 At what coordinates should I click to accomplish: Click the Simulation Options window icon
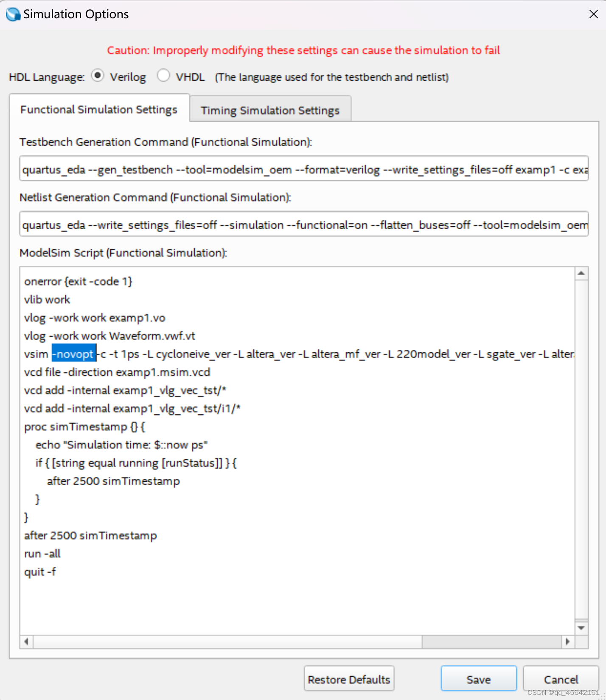pyautogui.click(x=13, y=14)
